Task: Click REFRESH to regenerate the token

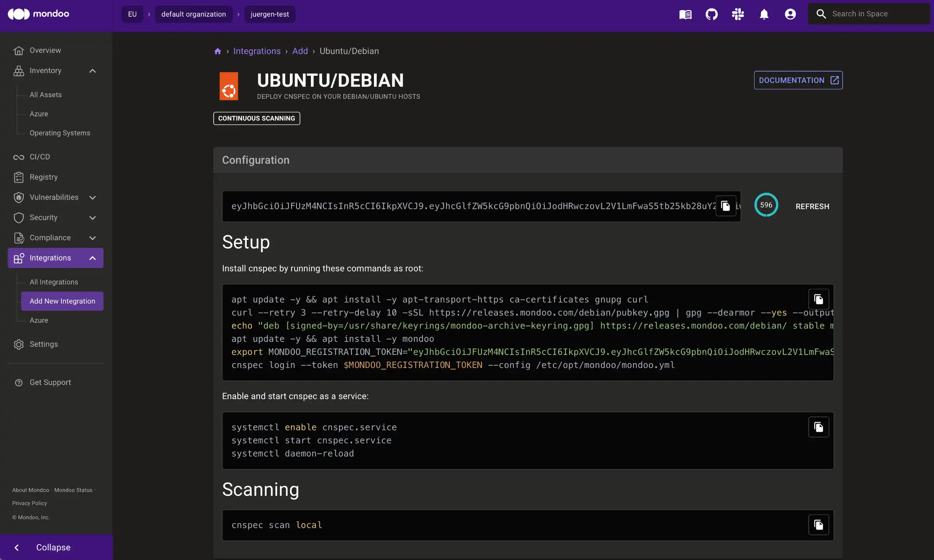Action: [812, 206]
